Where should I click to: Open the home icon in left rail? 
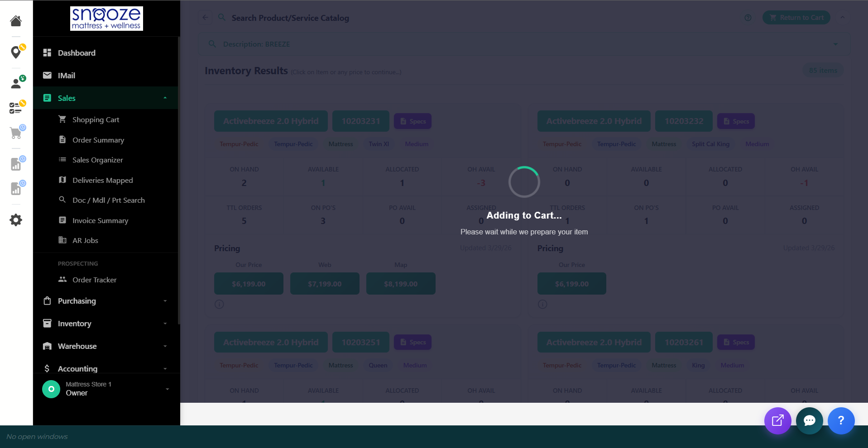16,21
